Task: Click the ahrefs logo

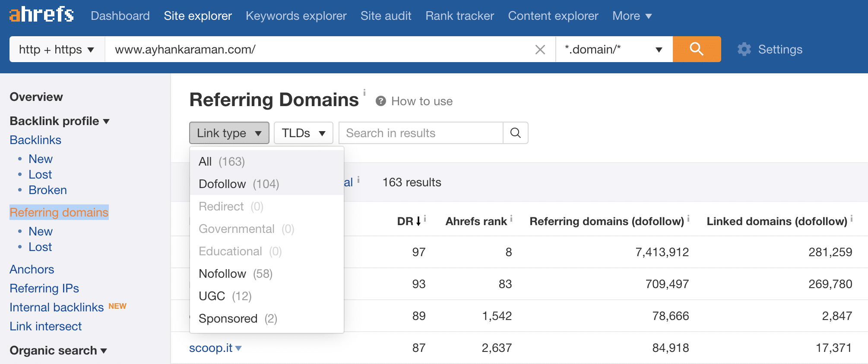Action: [x=41, y=15]
